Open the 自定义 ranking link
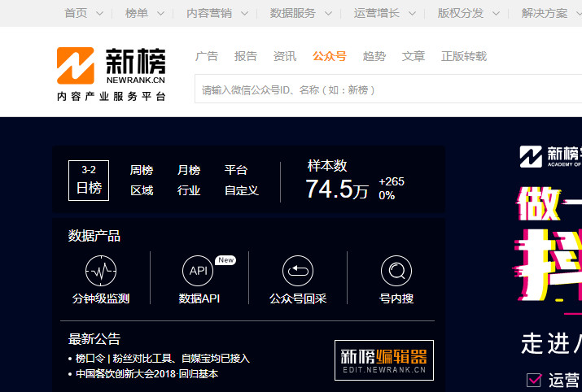The height and width of the screenshot is (392, 582). 242,190
